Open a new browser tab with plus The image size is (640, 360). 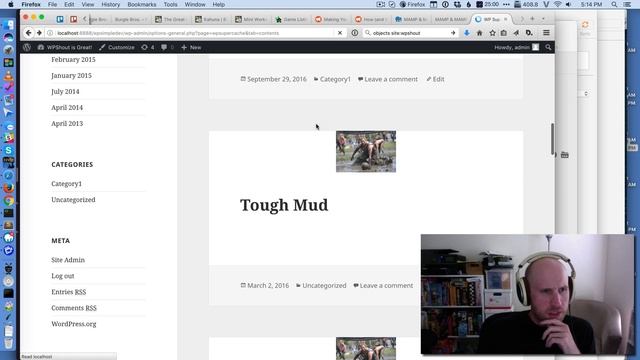pos(532,19)
